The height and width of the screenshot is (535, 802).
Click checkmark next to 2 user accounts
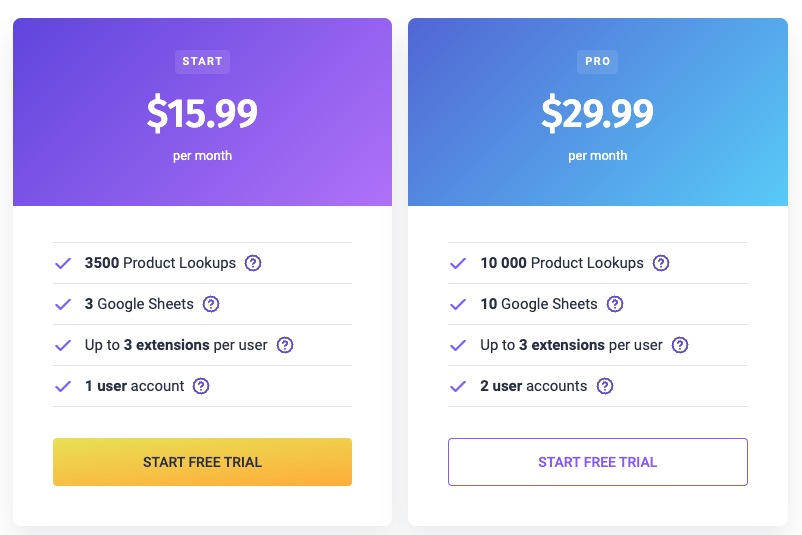click(458, 386)
